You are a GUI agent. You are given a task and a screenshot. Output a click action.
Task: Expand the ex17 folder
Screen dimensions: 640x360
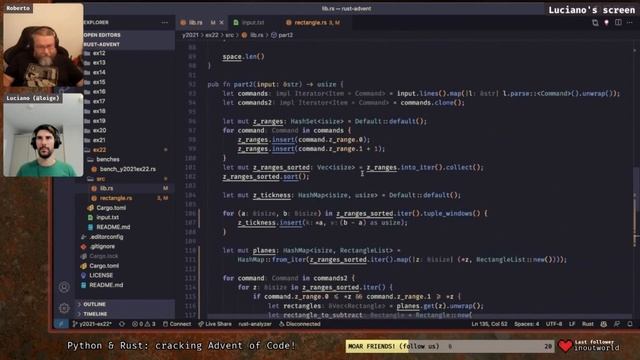point(99,101)
